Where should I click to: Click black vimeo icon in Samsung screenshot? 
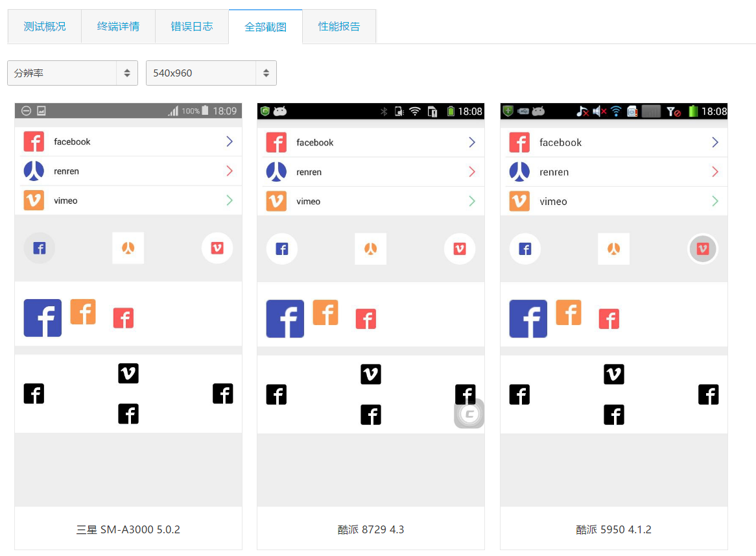(x=128, y=373)
